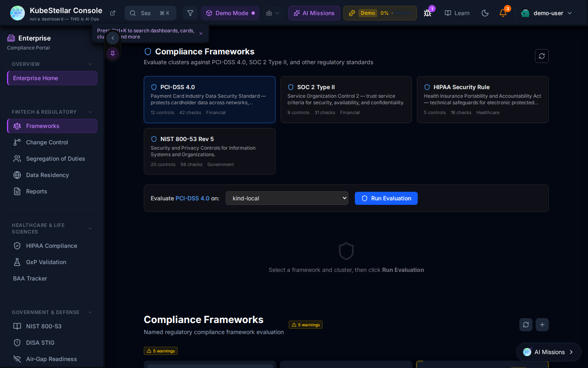
Task: Toggle dark mode with the moon icon
Action: coord(485,13)
